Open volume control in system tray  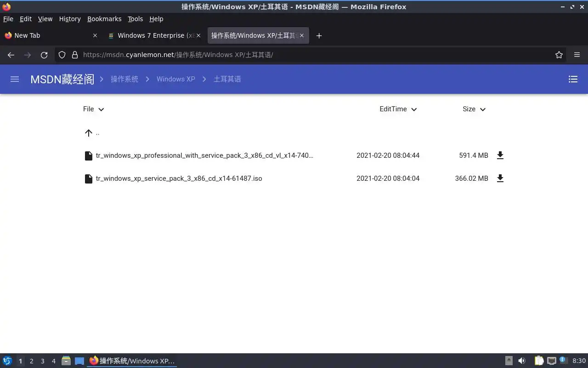point(522,361)
